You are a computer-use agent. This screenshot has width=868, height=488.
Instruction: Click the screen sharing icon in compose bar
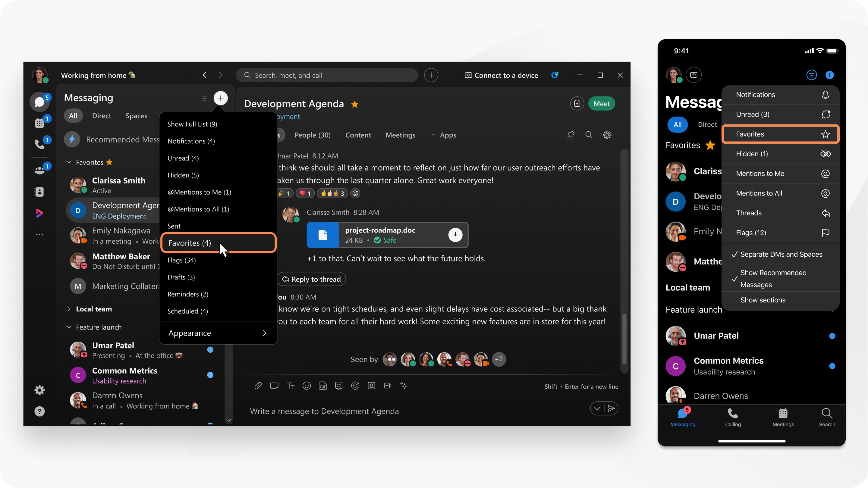(x=274, y=386)
